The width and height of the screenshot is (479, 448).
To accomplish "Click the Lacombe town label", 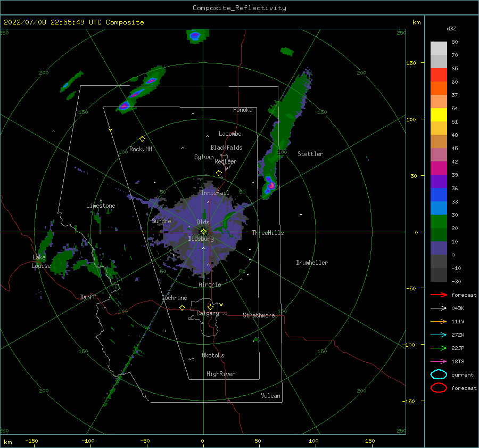I will coord(230,134).
